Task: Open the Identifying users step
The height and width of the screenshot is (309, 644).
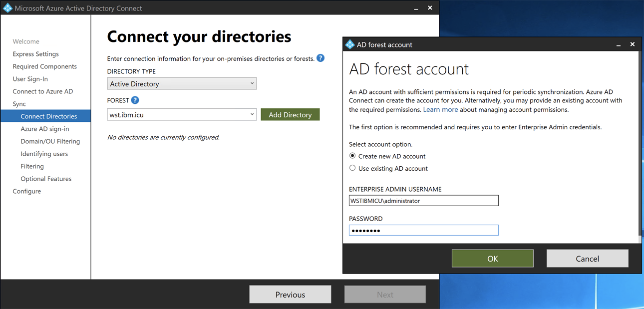Action: 44,154
